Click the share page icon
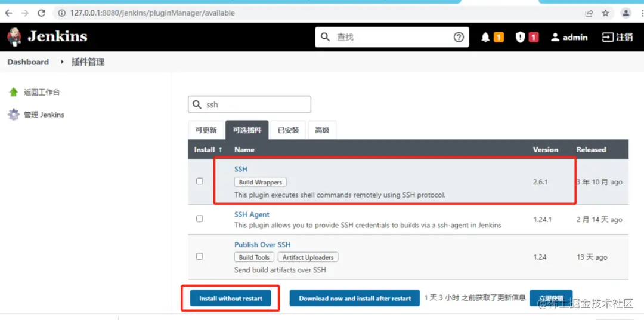The image size is (644, 320). (589, 13)
